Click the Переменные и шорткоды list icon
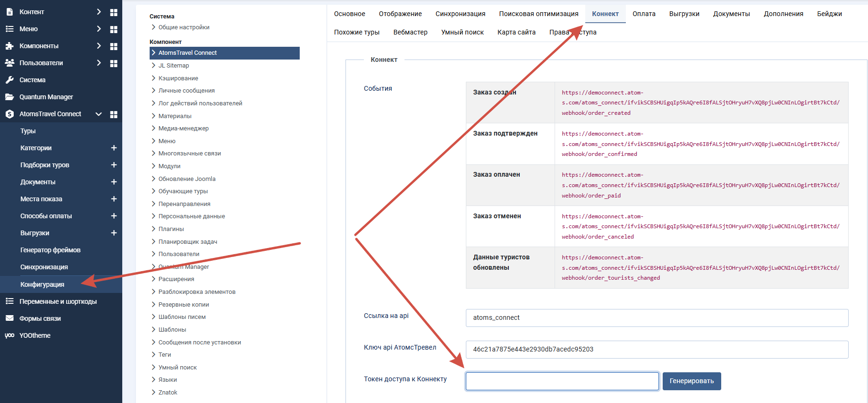Screen dimensions: 868x403 [9, 301]
